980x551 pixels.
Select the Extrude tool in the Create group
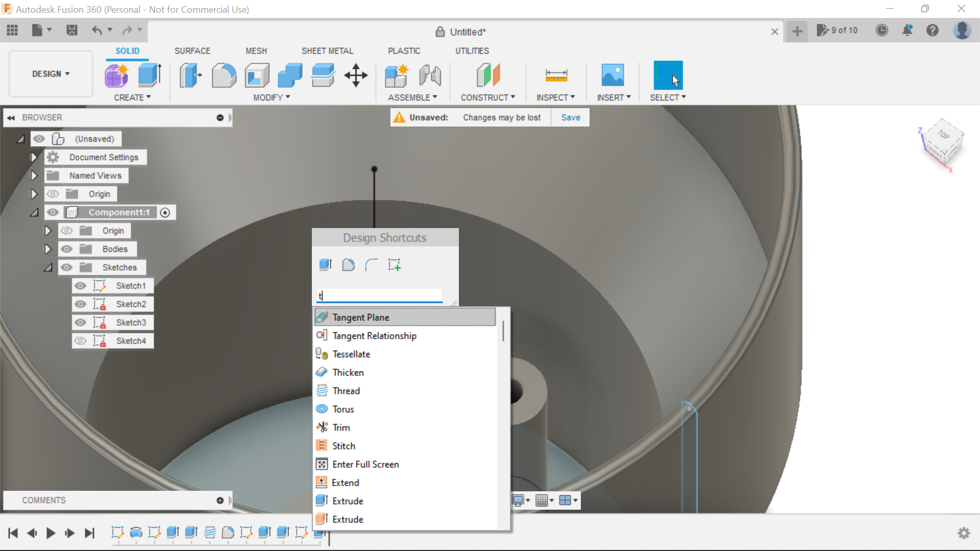[x=150, y=76]
